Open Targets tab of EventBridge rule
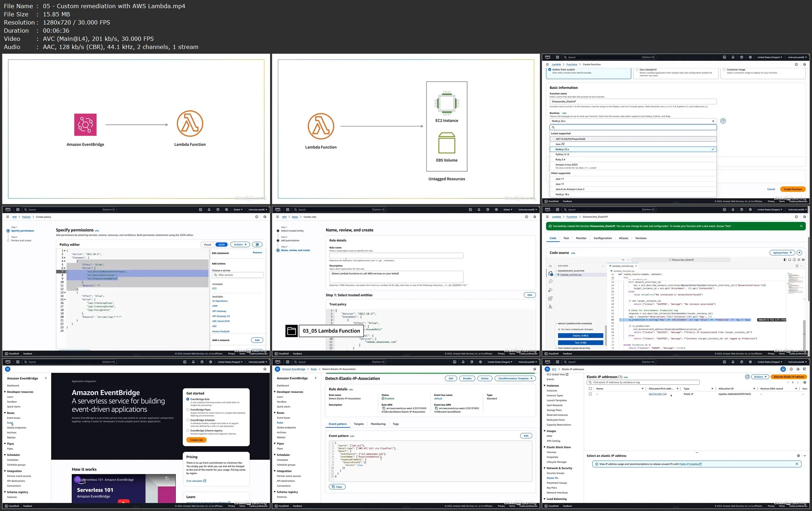The image size is (812, 511). [x=359, y=424]
